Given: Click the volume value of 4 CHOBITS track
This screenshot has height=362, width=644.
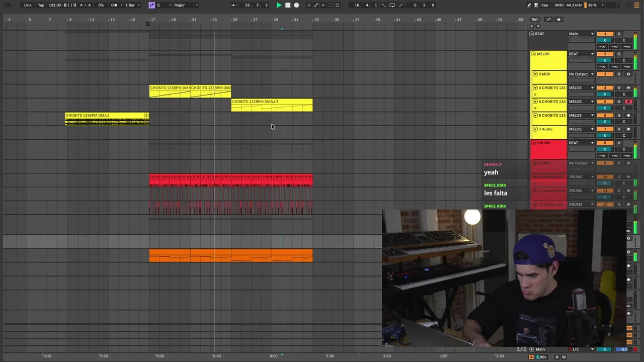Looking at the screenshot, I should coord(605,94).
